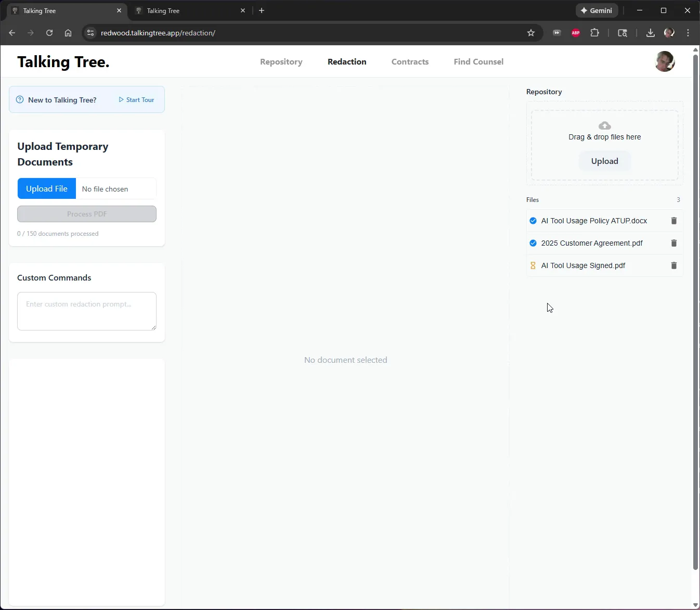Click checkmark status of 2025 Customer Agreement.pdf

533,243
